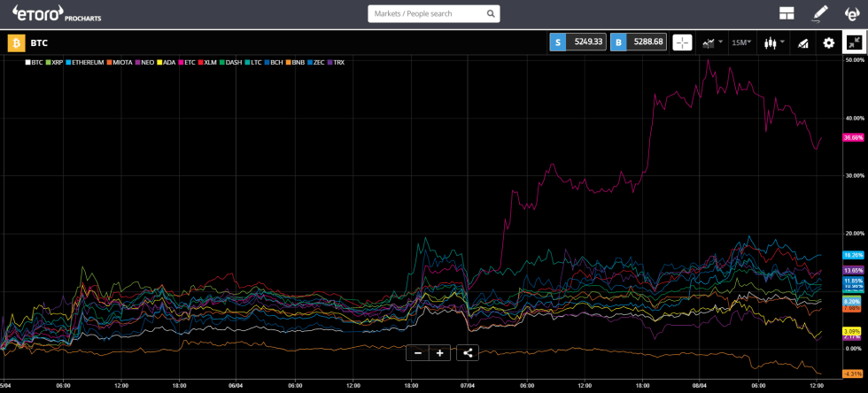
Task: Zoom out the chart with minus
Action: click(417, 352)
